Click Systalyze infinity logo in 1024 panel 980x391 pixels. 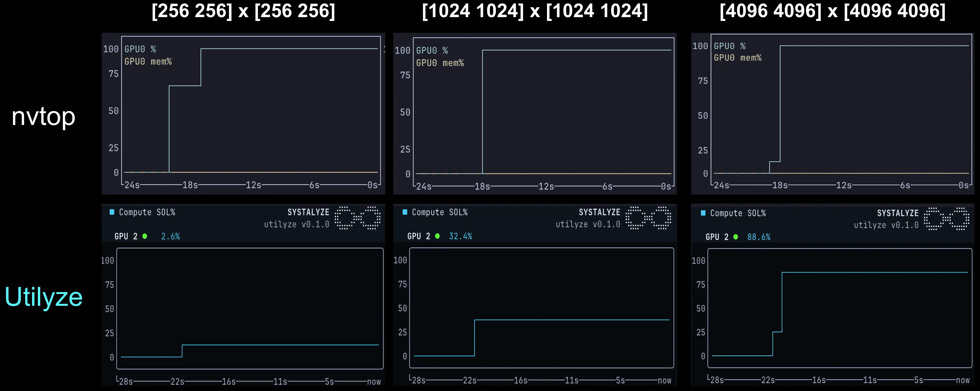[648, 218]
